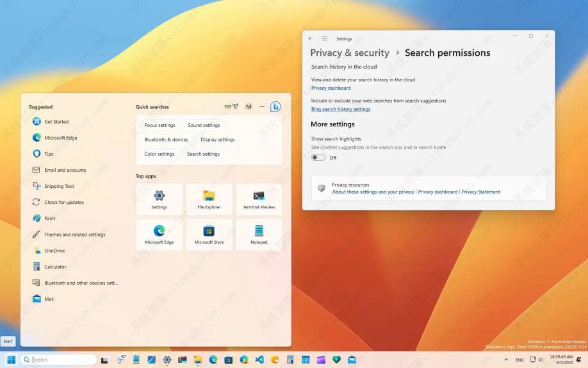Open the M account avatar in search

click(x=249, y=106)
